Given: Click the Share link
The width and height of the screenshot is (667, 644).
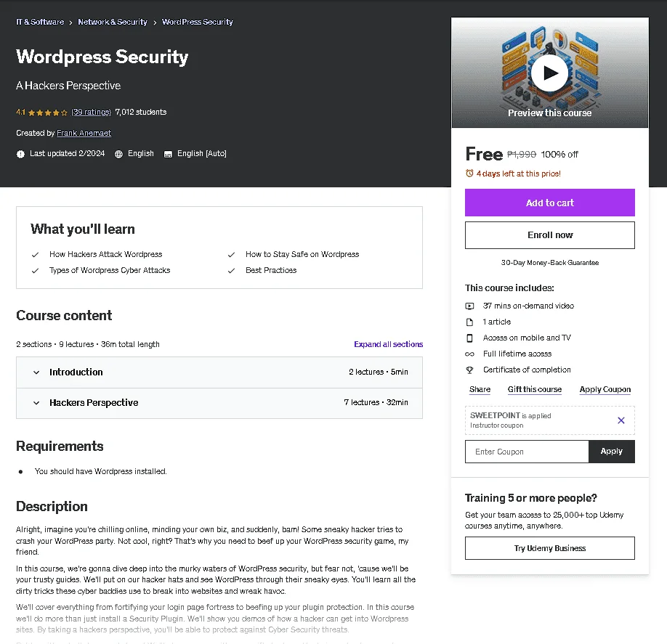Looking at the screenshot, I should [480, 389].
